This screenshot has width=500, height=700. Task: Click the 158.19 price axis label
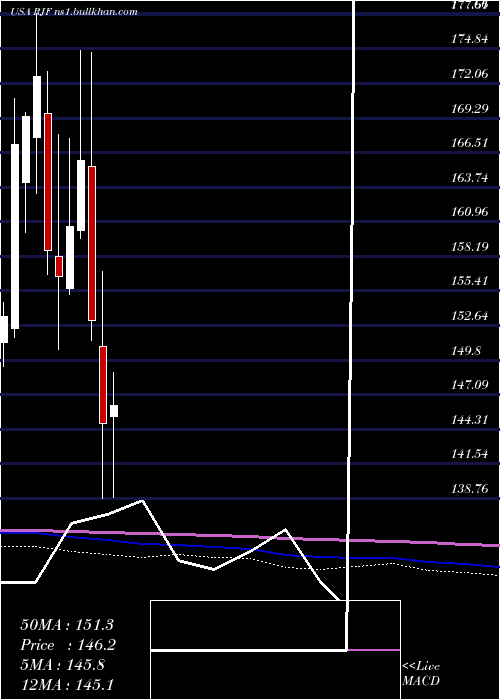coord(470,247)
